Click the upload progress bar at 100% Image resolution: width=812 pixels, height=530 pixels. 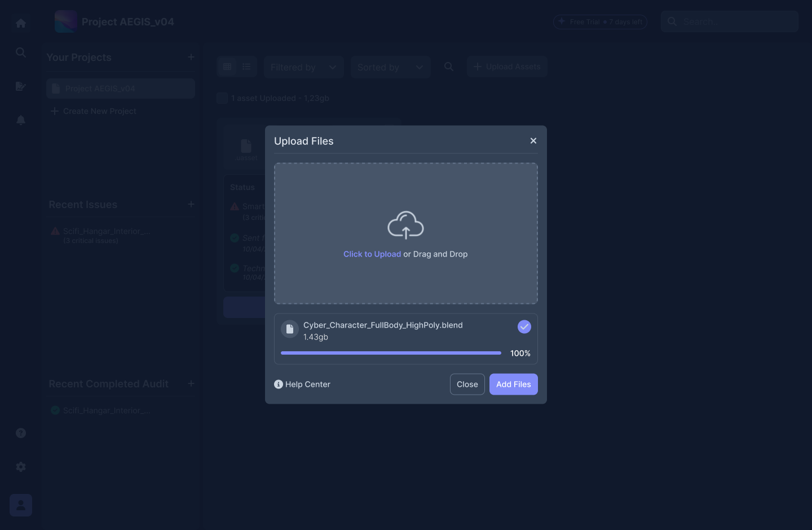(x=391, y=353)
